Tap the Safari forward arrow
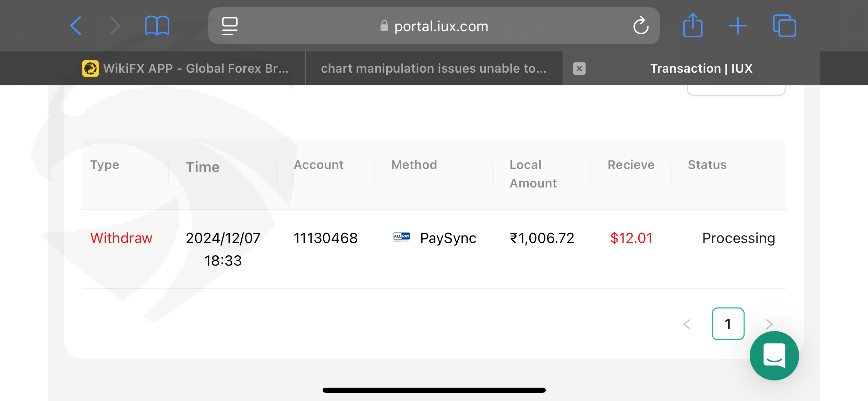The width and height of the screenshot is (868, 401). pyautogui.click(x=115, y=26)
